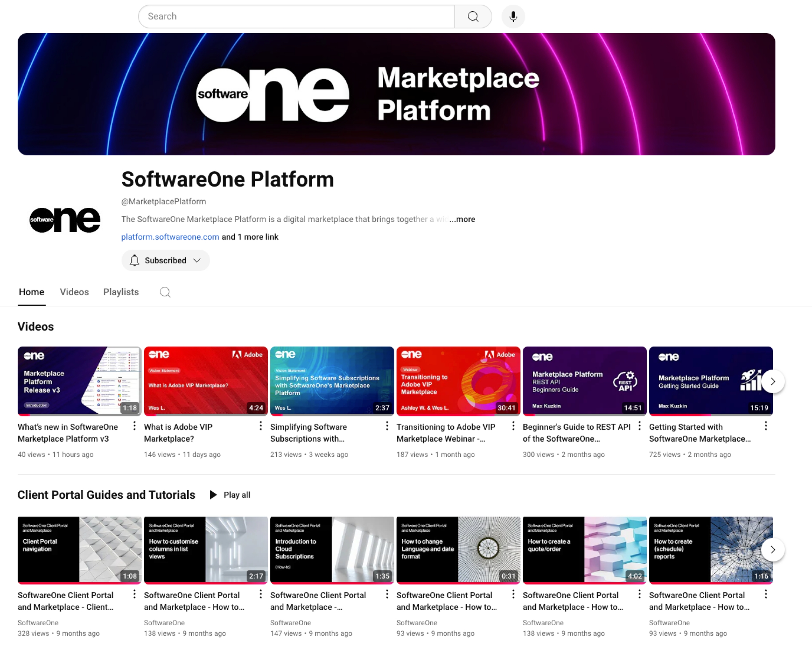Screen dimensions: 812x650
Task: Open three-dot menu for Getting Started video
Action: coord(765,426)
